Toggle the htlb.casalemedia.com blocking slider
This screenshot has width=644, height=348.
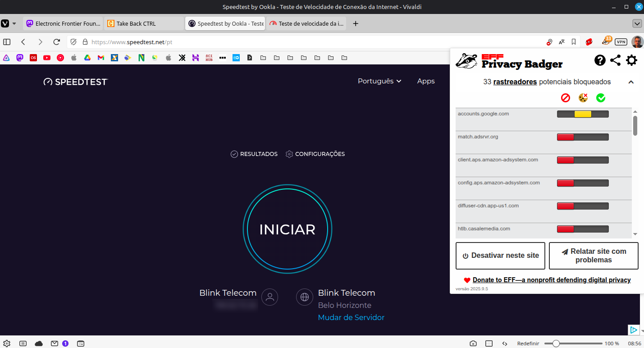pyautogui.click(x=583, y=229)
